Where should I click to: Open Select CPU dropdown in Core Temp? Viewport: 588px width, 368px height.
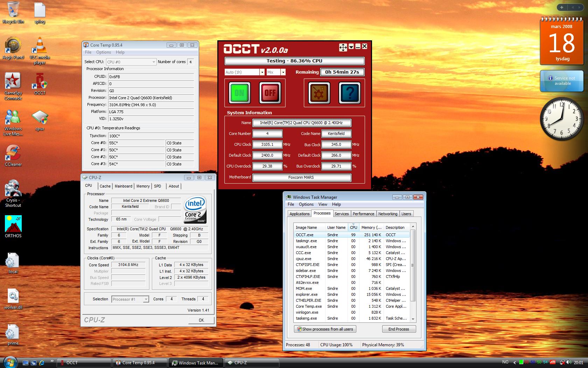tap(131, 62)
